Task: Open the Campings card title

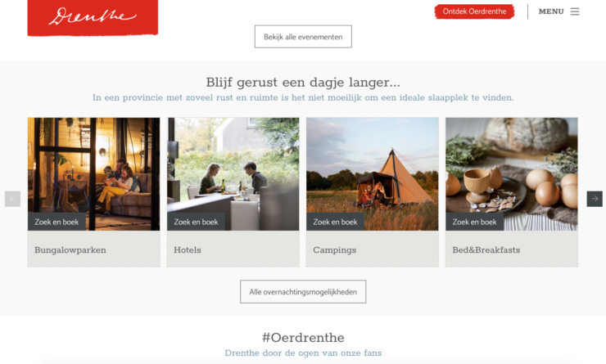Action: tap(335, 250)
